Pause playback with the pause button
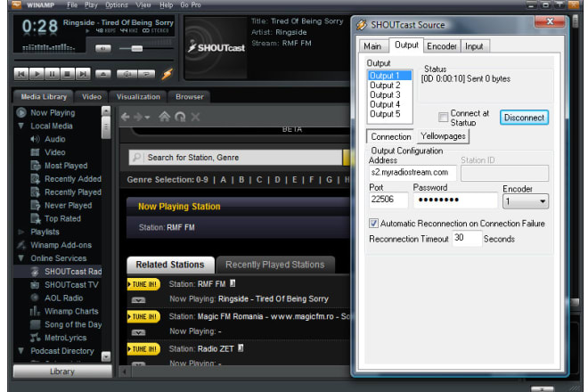588x392 pixels. click(52, 74)
